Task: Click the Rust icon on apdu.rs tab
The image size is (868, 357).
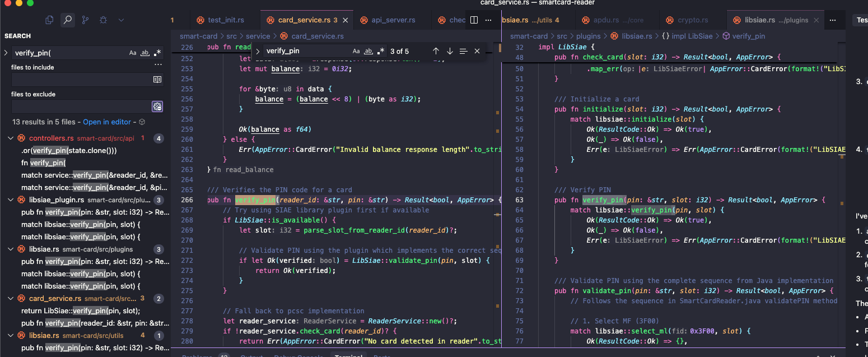Action: tap(586, 20)
